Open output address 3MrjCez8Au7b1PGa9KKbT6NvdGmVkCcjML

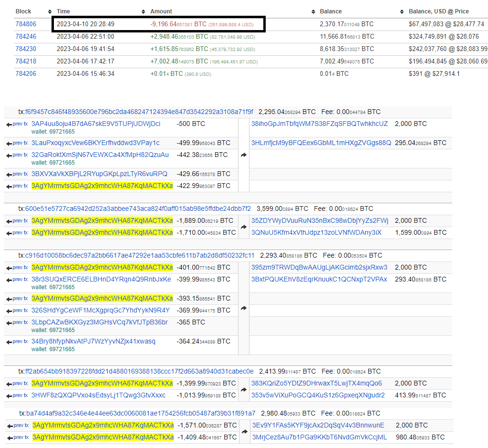click(x=320, y=437)
